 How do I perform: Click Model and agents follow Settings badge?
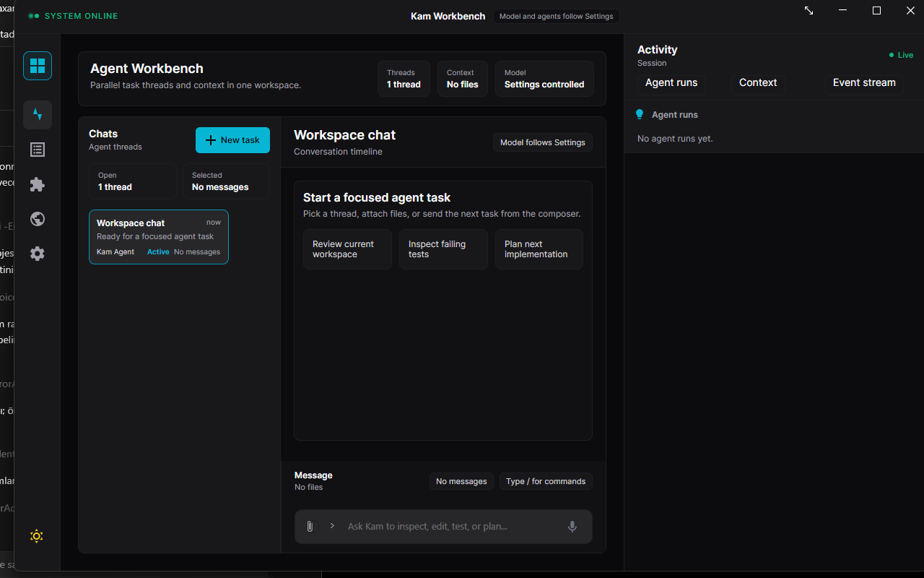[557, 16]
